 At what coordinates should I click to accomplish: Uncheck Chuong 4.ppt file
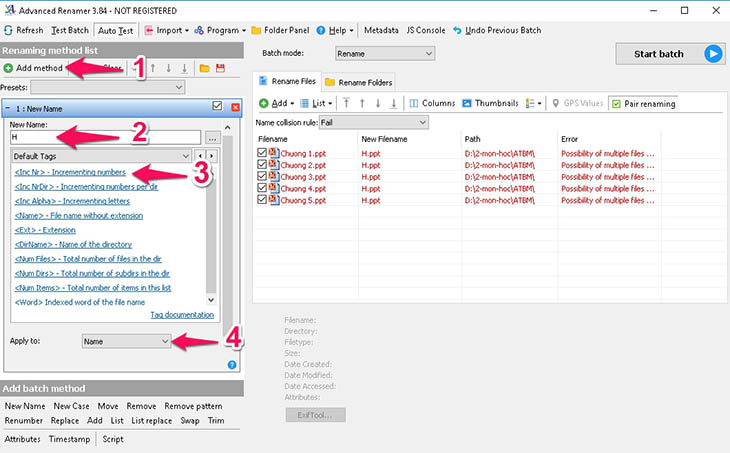click(262, 188)
